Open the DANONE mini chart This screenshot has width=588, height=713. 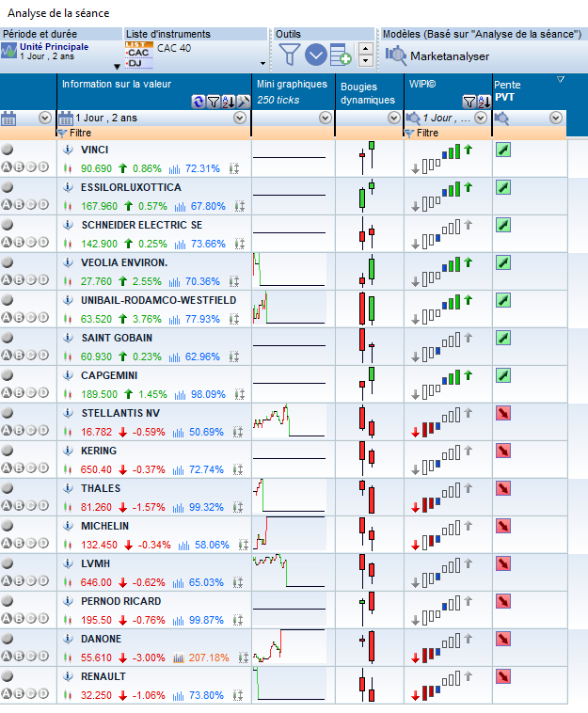[289, 647]
